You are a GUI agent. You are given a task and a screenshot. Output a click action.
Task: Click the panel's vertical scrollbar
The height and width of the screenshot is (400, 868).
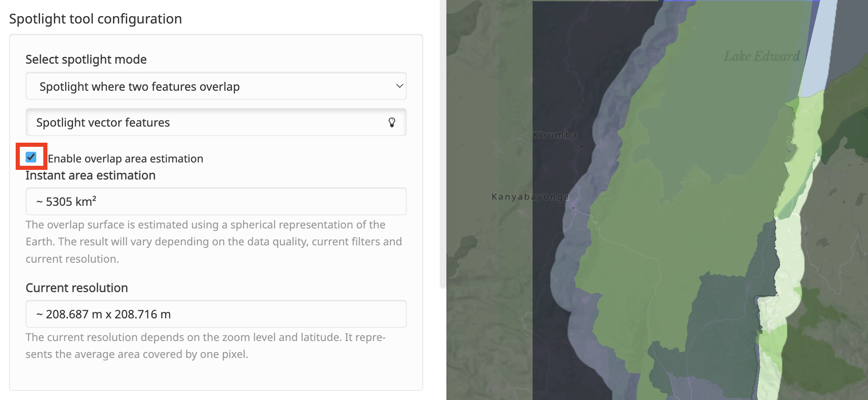pyautogui.click(x=443, y=144)
